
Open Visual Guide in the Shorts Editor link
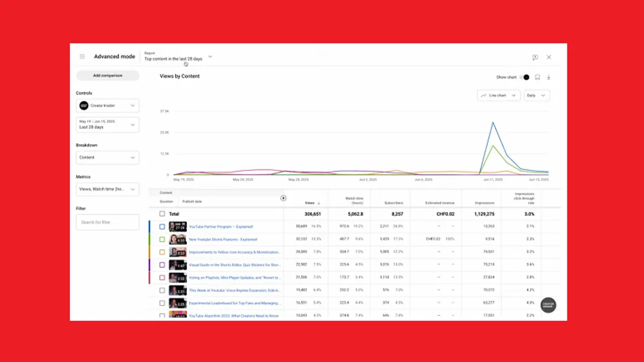pos(235,265)
